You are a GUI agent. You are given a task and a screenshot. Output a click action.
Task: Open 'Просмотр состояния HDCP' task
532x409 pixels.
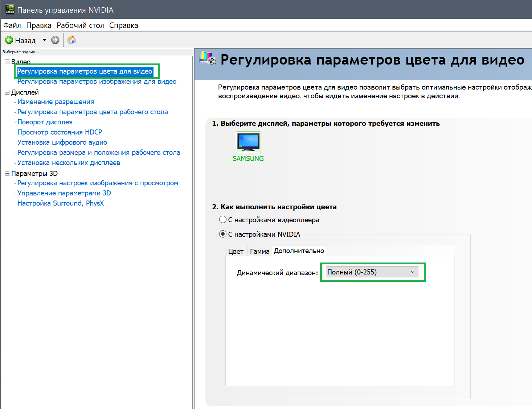(60, 132)
